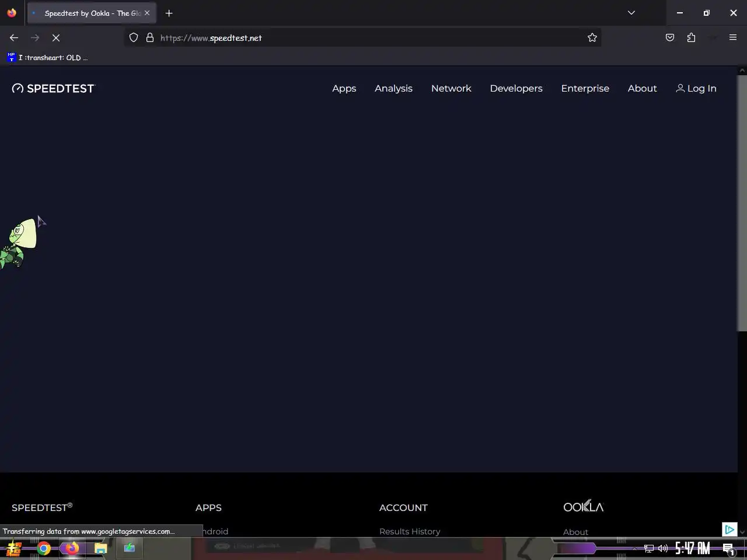Close the Speedtest by Ookla tab

point(147,13)
